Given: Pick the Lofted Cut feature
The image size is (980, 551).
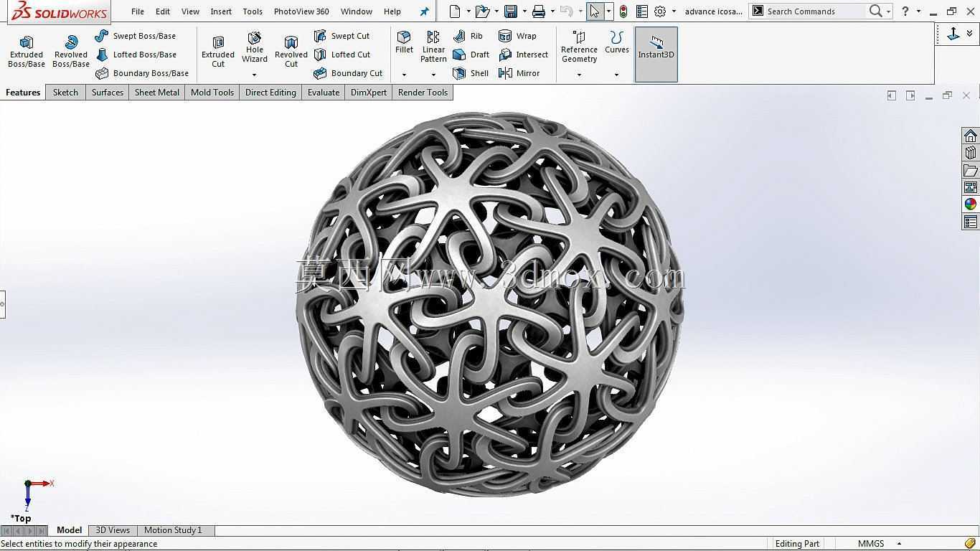Looking at the screenshot, I should pos(342,55).
